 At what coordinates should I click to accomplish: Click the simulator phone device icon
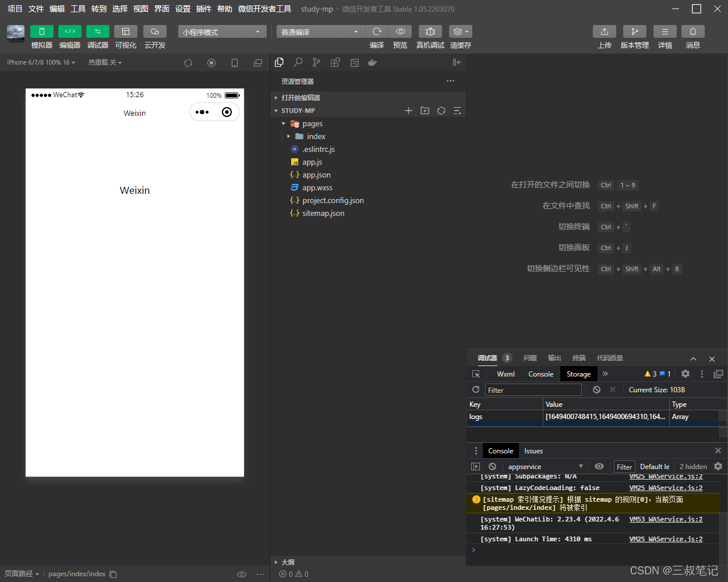(x=235, y=63)
